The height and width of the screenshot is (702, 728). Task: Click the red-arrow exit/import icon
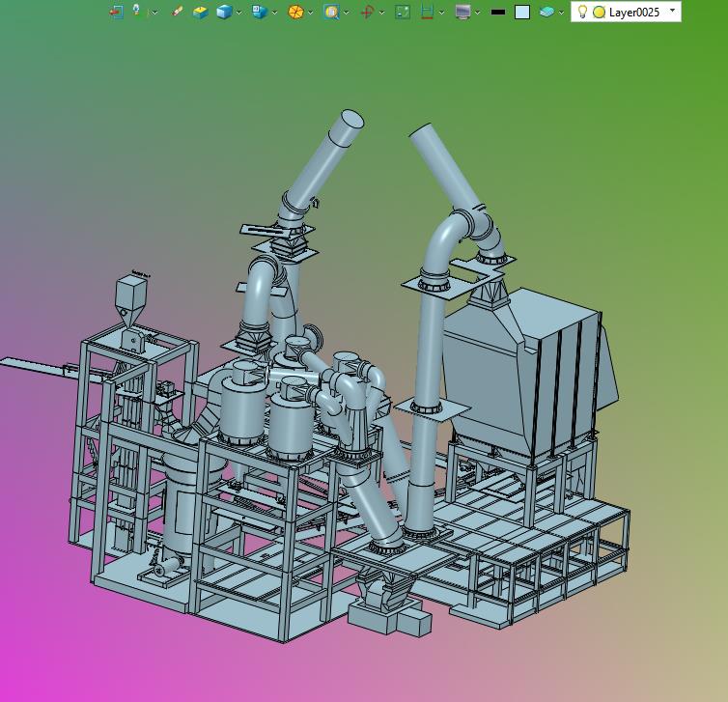pos(116,12)
